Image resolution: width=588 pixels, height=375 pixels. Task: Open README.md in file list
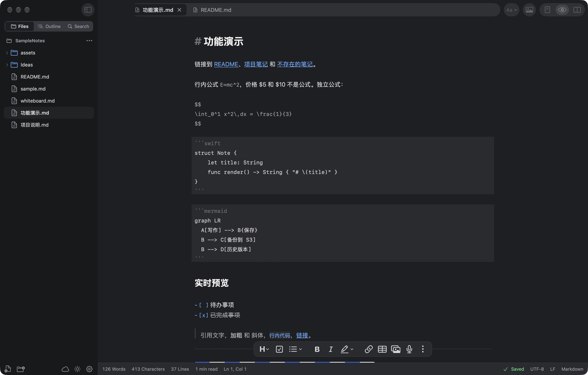pyautogui.click(x=49, y=77)
